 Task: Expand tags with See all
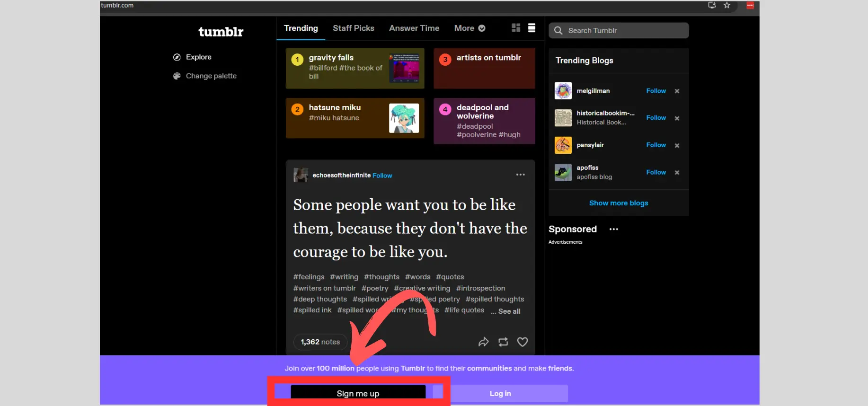click(509, 311)
